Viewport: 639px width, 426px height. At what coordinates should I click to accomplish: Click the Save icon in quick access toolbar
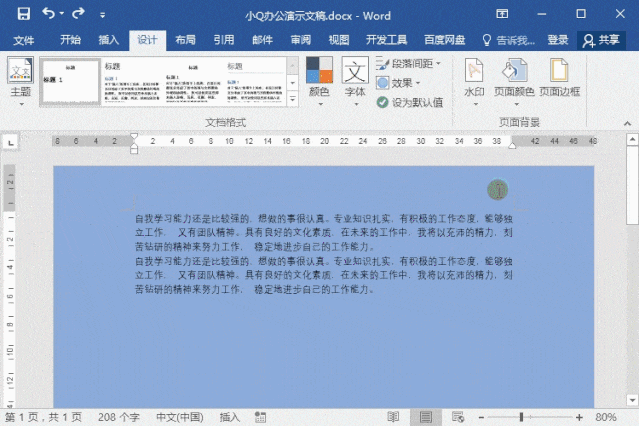coord(23,15)
